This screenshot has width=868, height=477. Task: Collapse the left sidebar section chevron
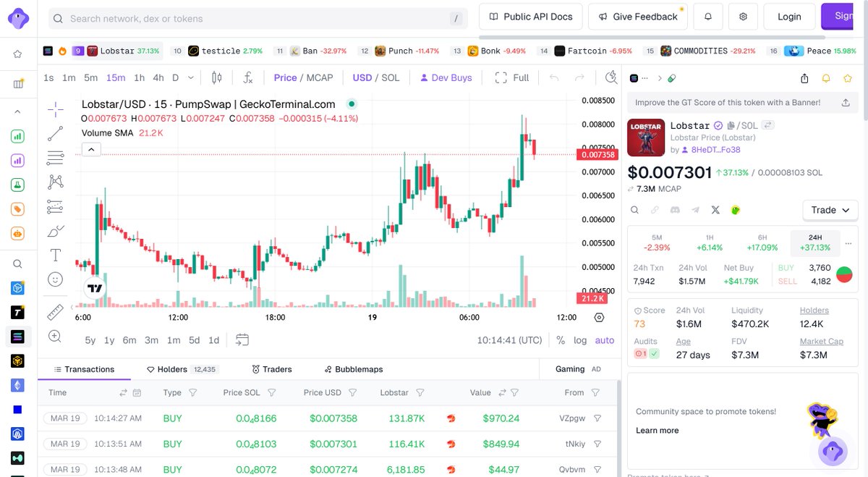[x=18, y=111]
